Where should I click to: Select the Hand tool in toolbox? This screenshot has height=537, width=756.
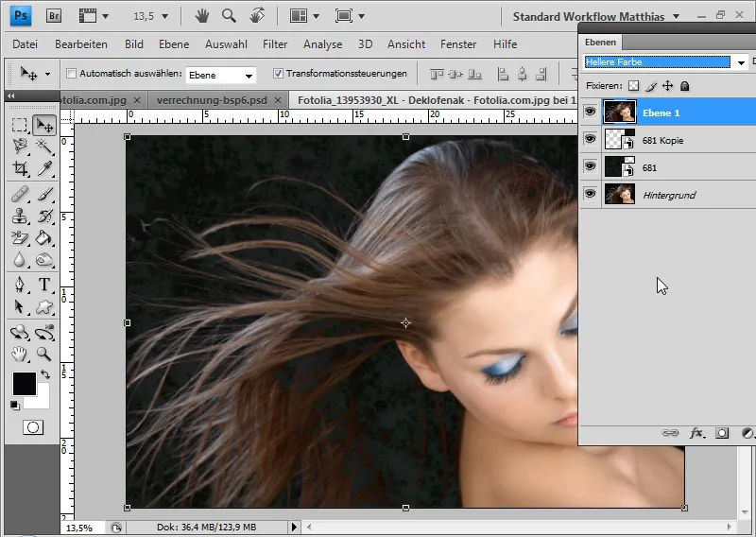point(19,355)
